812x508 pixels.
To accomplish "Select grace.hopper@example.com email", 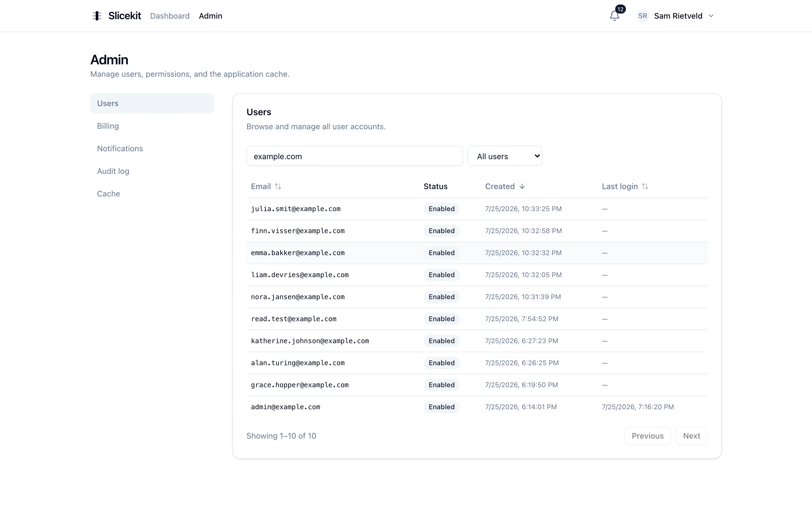I will (300, 385).
